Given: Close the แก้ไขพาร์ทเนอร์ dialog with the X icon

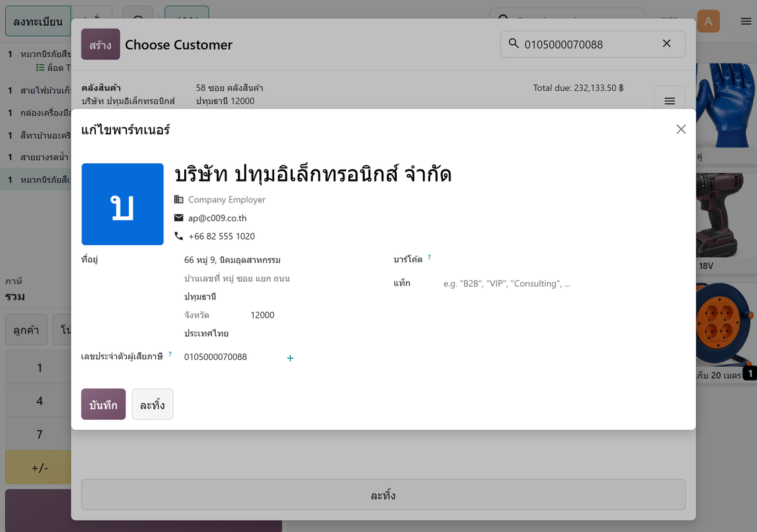Looking at the screenshot, I should pos(681,129).
